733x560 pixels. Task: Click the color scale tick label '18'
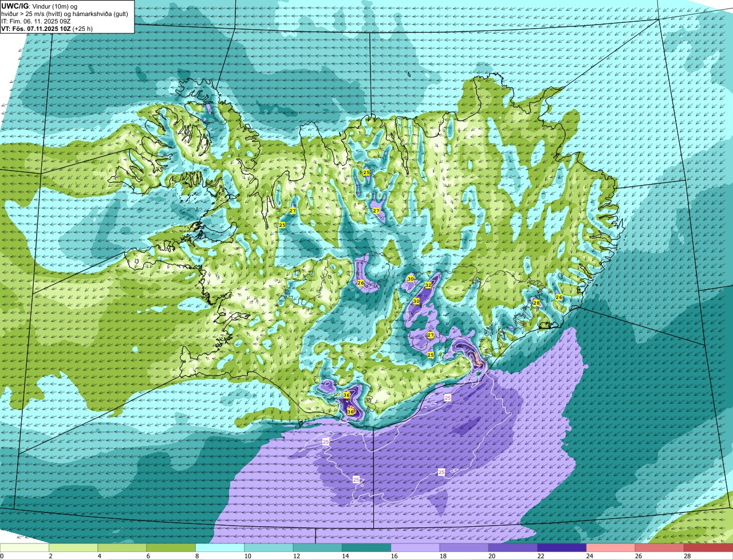(x=442, y=556)
